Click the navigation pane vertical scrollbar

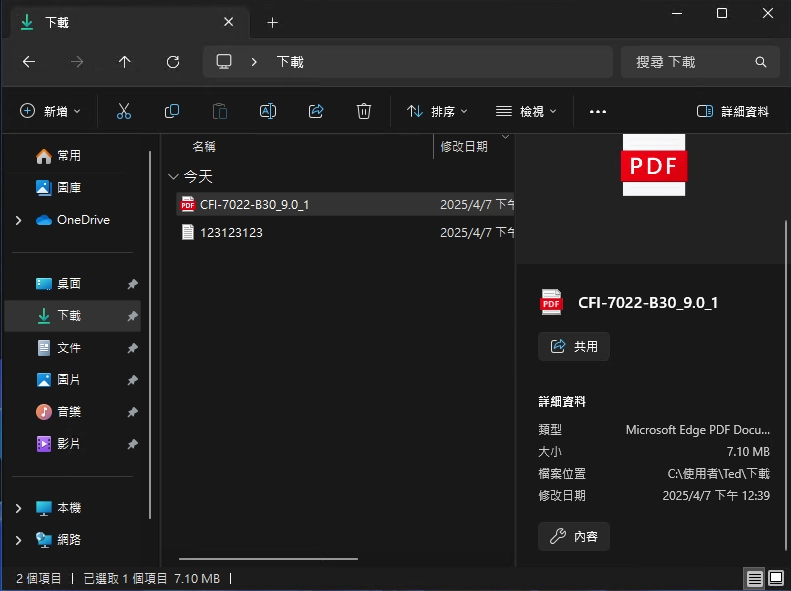coord(150,335)
